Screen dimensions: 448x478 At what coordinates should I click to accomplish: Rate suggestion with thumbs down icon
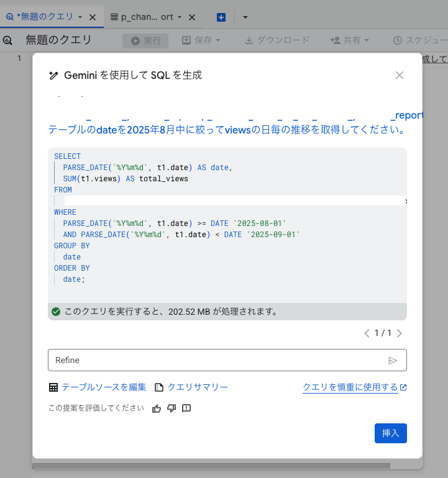[x=171, y=408]
